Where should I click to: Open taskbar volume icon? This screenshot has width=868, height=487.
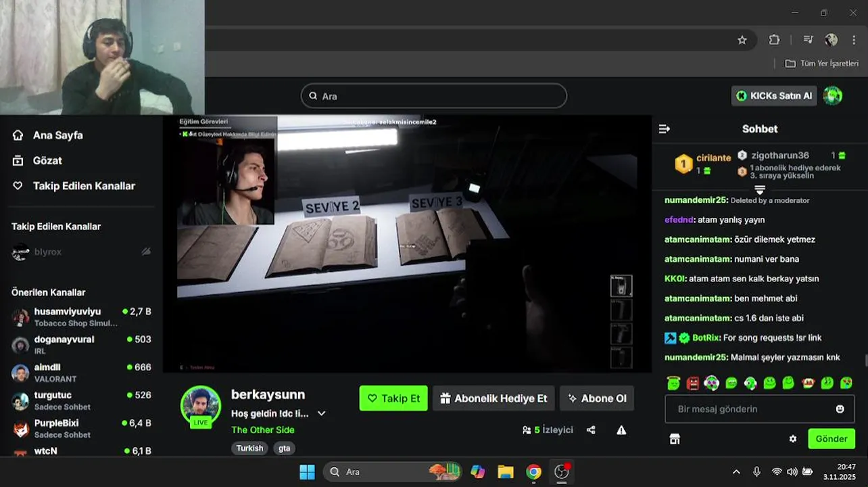tap(792, 471)
